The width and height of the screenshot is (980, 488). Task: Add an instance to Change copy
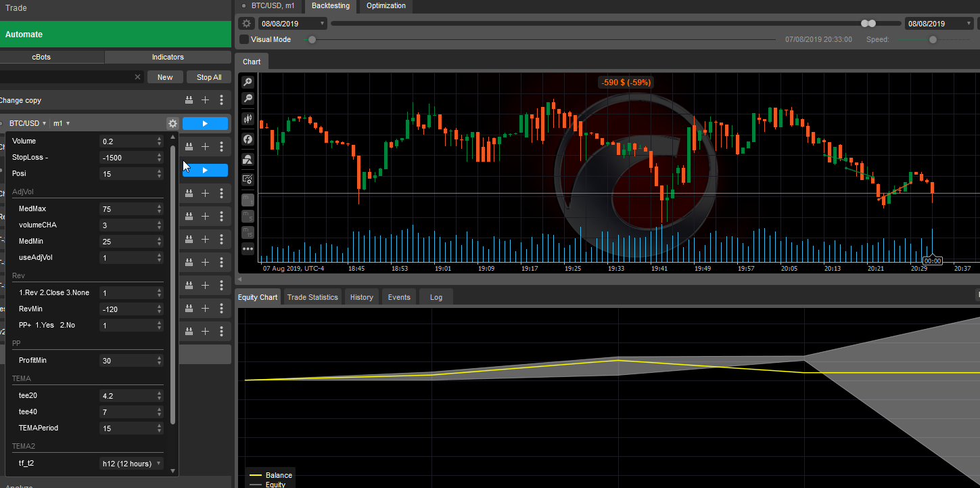click(206, 100)
